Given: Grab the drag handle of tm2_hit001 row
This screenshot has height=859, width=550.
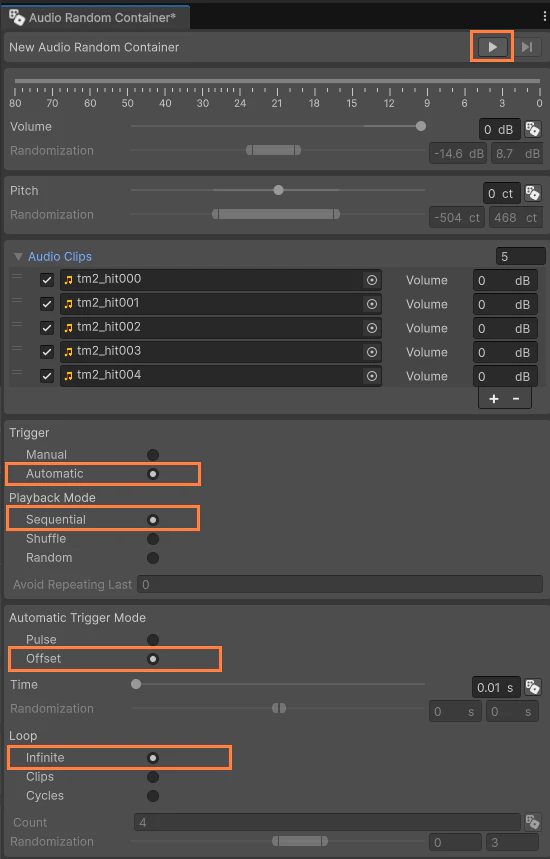Looking at the screenshot, I should [17, 300].
